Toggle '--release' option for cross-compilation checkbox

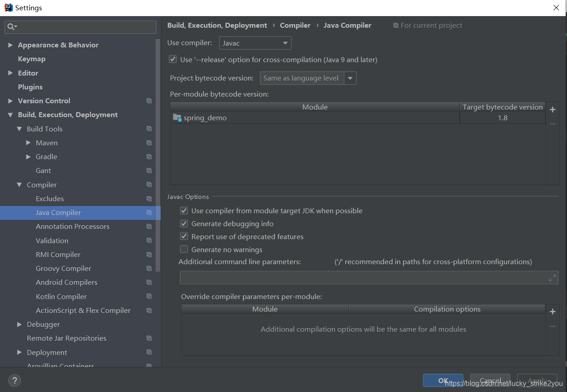[173, 59]
